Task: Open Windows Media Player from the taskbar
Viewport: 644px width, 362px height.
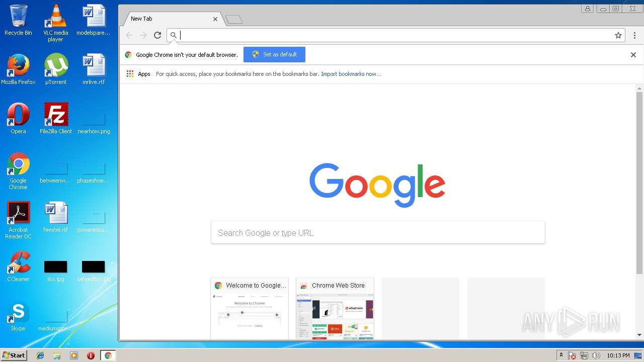Action: click(x=74, y=355)
